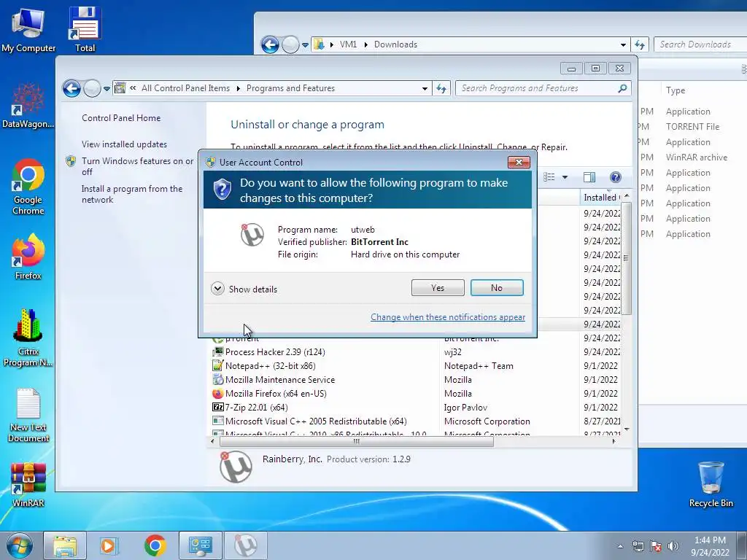Select Notepad++ (32-bit x86) row
747x560 pixels.
click(x=415, y=366)
